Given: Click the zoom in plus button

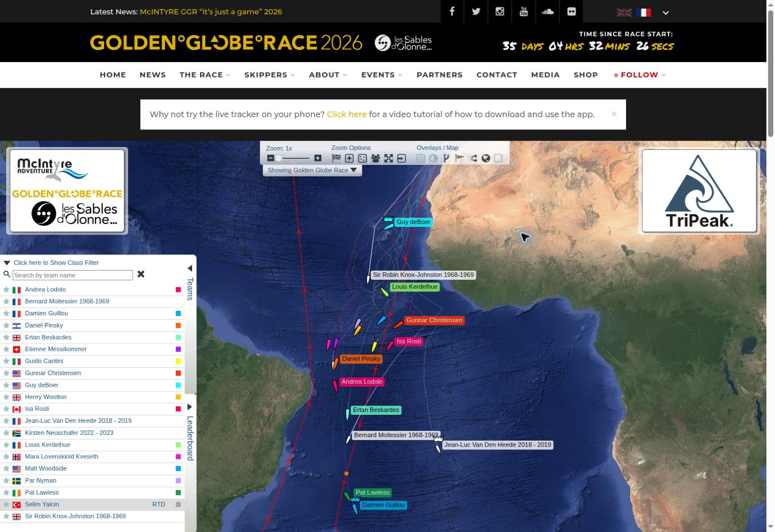Looking at the screenshot, I should 318,158.
